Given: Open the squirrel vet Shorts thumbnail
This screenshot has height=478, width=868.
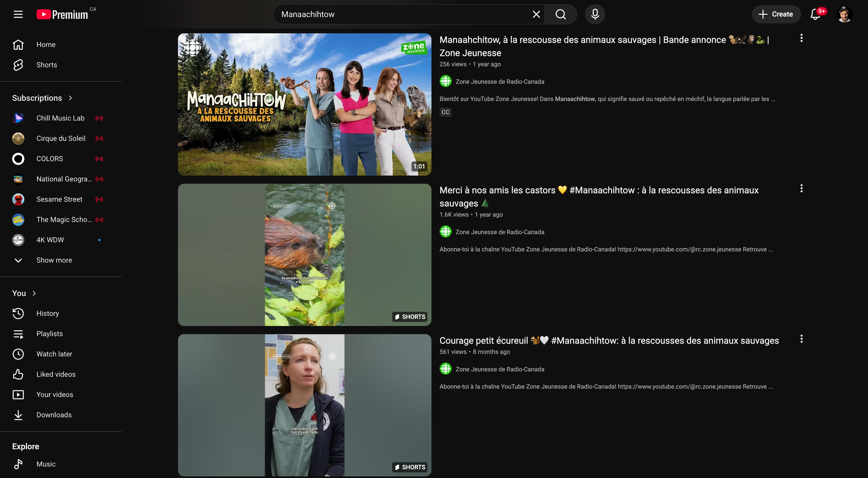Looking at the screenshot, I should [304, 405].
